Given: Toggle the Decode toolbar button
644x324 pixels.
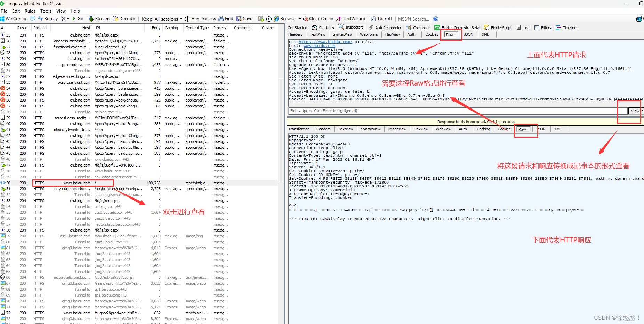Looking at the screenshot, I should 124,19.
